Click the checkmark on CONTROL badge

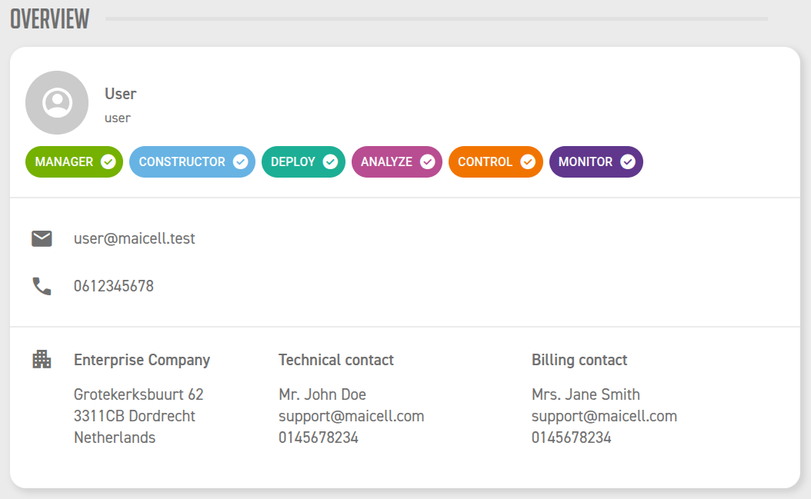pyautogui.click(x=528, y=162)
